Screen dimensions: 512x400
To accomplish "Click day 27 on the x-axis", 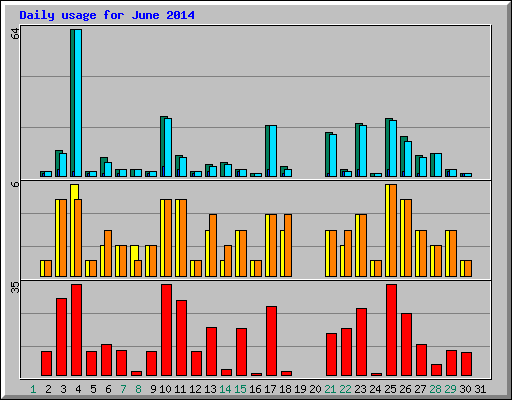I will [x=420, y=389].
